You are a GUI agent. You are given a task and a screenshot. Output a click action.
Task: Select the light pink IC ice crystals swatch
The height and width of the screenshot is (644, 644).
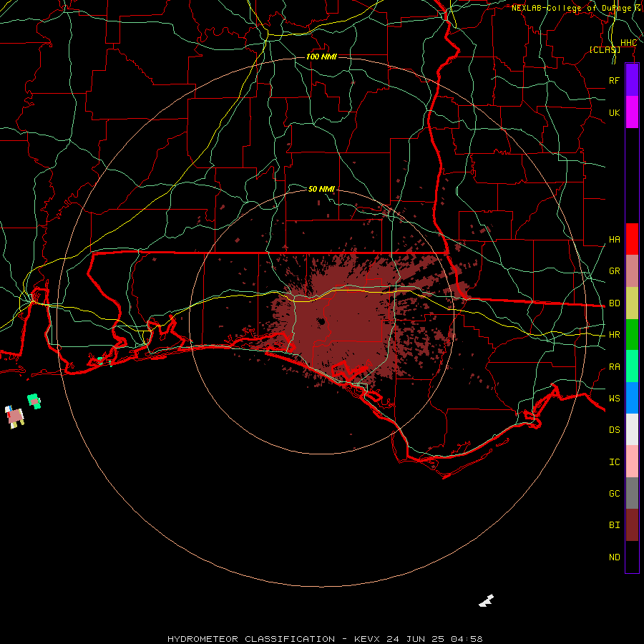[632, 462]
